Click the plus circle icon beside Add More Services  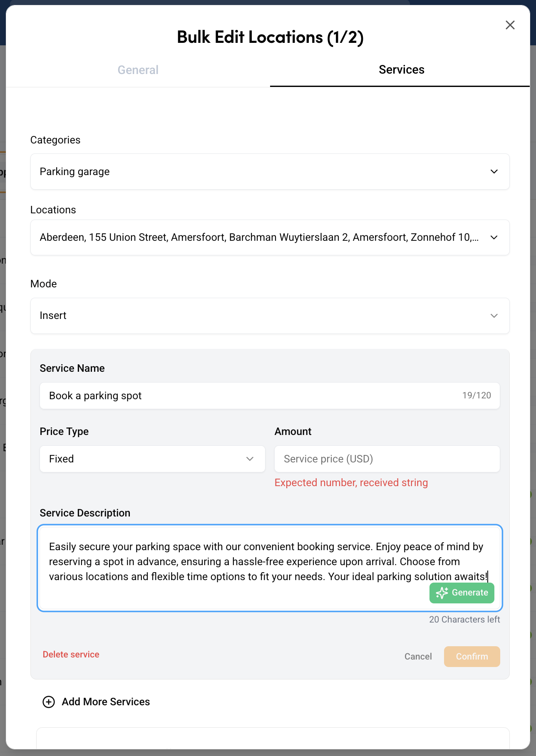coord(49,702)
